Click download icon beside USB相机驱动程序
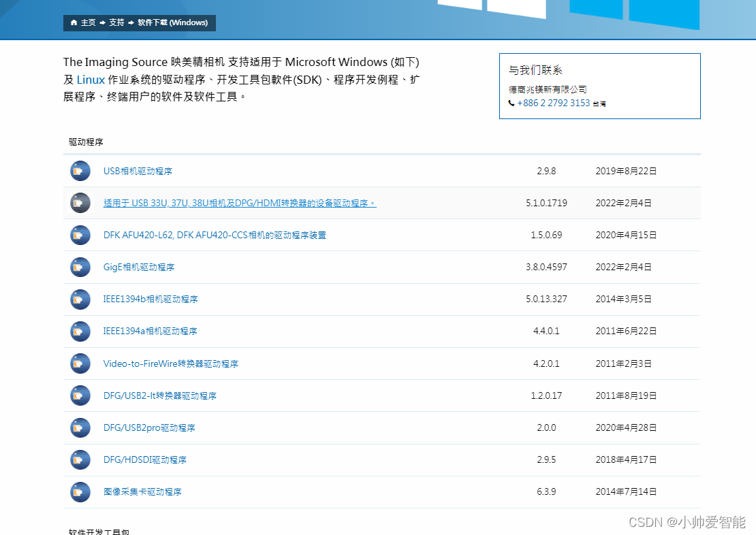This screenshot has height=535, width=756. (80, 171)
